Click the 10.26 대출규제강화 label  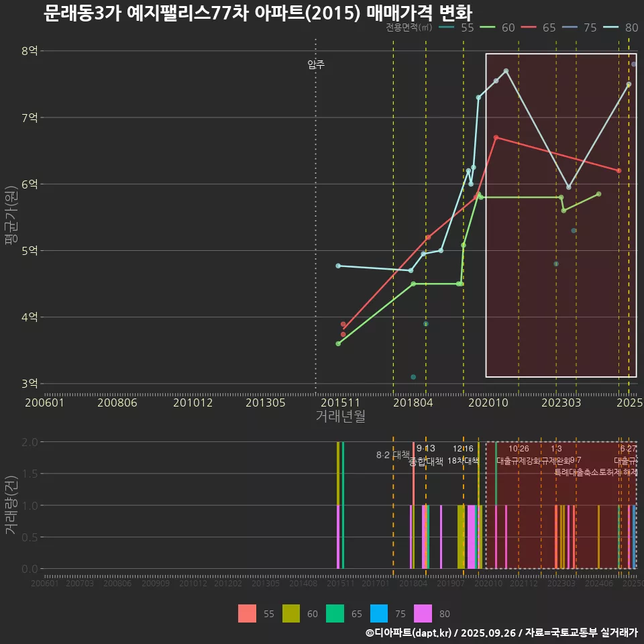pyautogui.click(x=519, y=455)
